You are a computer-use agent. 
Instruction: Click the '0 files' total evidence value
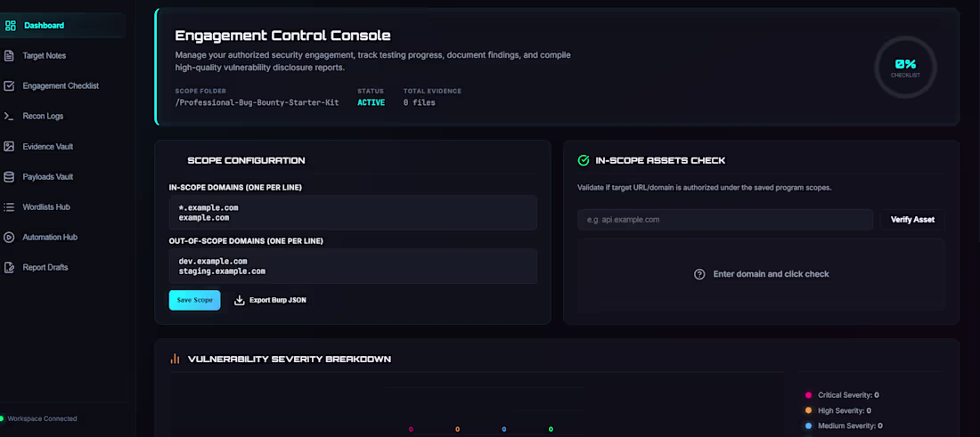[420, 102]
